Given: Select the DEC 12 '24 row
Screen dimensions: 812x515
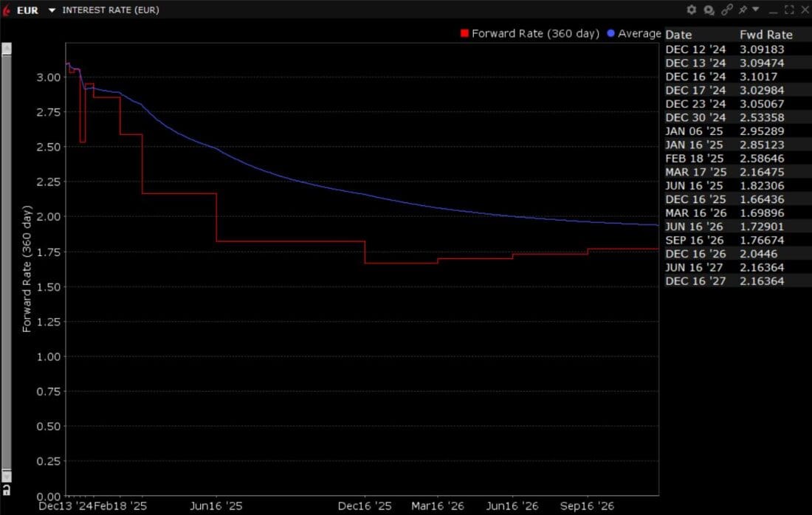Looking at the screenshot, I should 738,49.
